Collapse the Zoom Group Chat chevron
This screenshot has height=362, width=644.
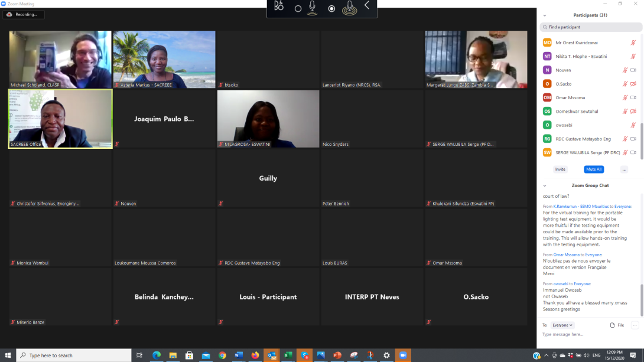tap(545, 185)
